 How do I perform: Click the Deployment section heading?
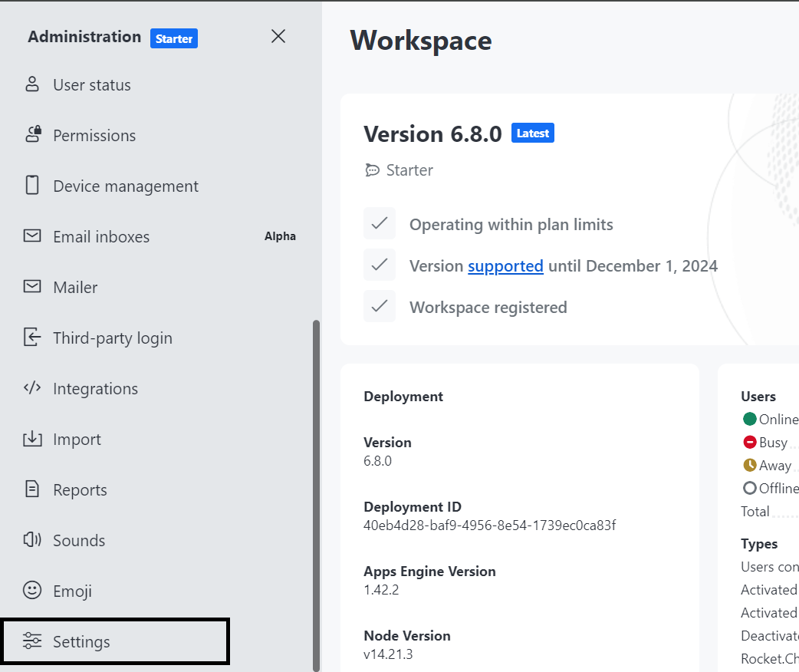(x=403, y=396)
